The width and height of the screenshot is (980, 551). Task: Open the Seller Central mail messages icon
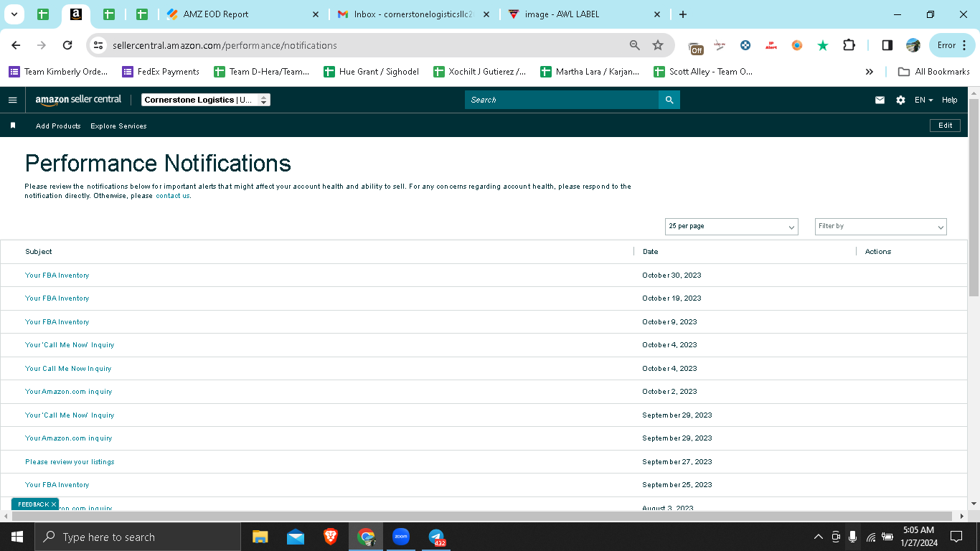(880, 100)
